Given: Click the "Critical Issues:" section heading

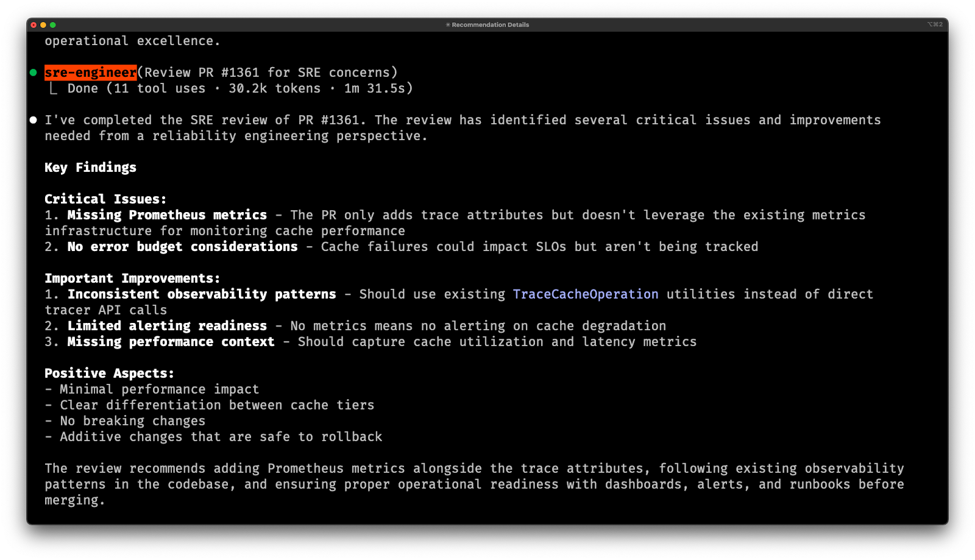Looking at the screenshot, I should 105,199.
